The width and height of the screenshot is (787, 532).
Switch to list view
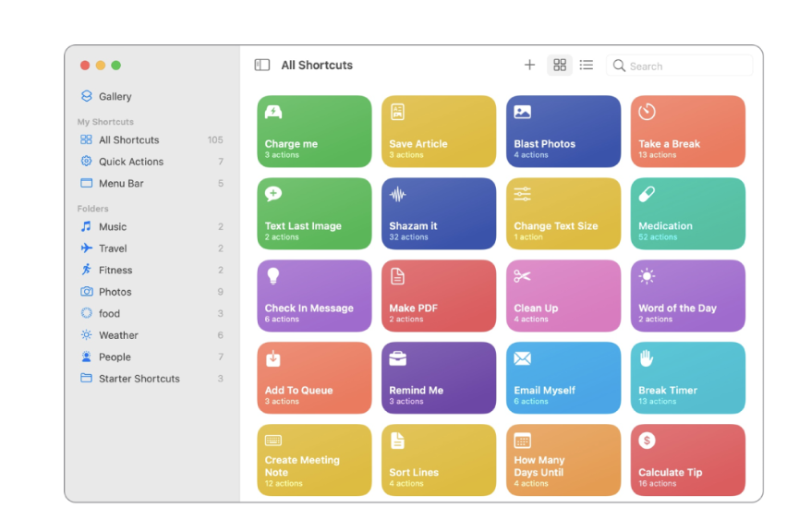pos(587,66)
